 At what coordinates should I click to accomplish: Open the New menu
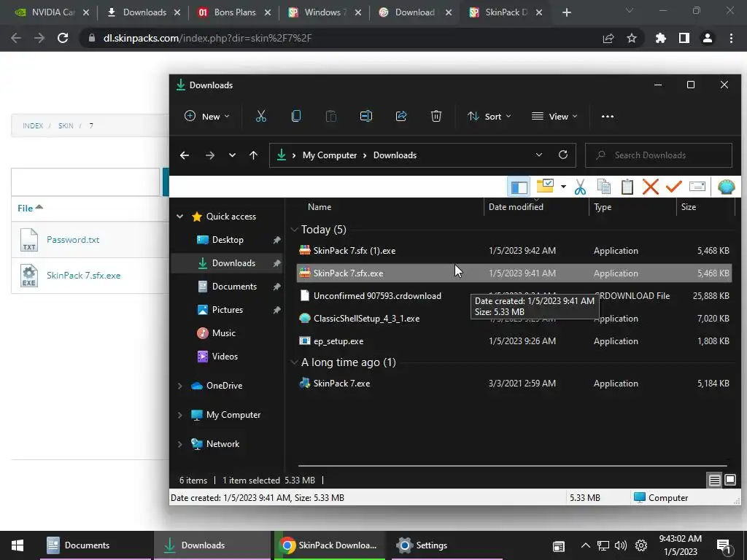click(x=207, y=116)
